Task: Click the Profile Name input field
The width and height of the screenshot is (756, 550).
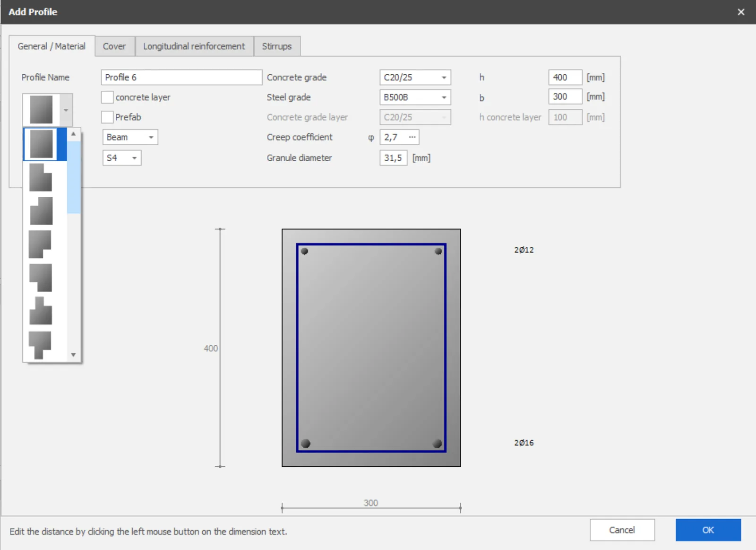Action: coord(181,78)
